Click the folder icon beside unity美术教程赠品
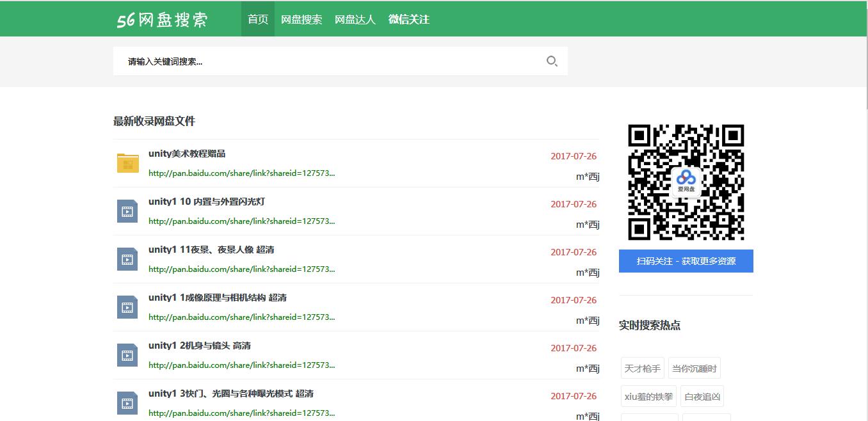Screen dimensions: 868x421 pyautogui.click(x=127, y=163)
